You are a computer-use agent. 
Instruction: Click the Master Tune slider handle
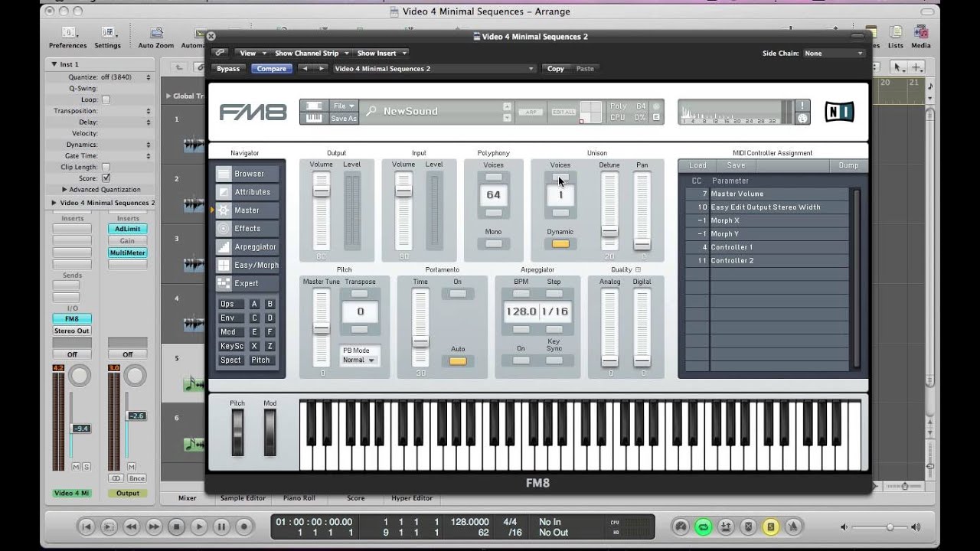coord(322,328)
